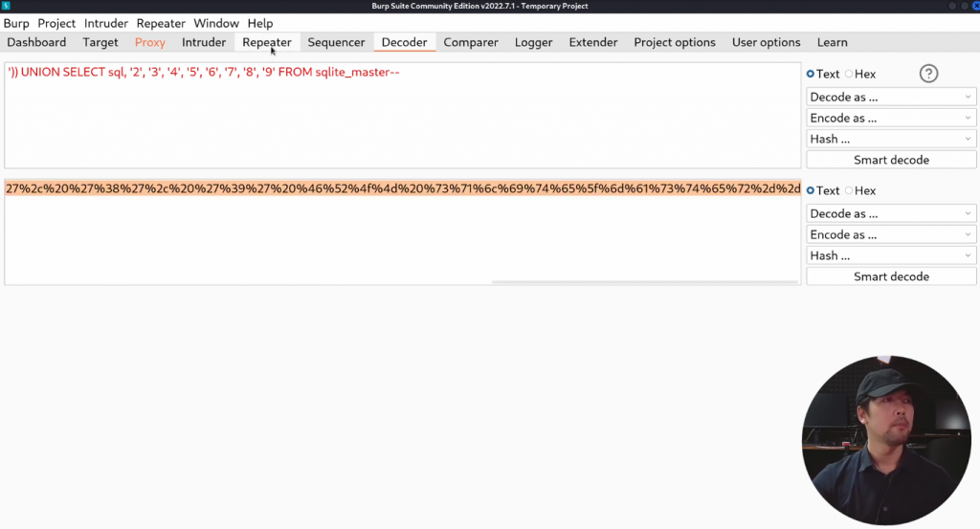980x529 pixels.
Task: Open the Intruder menu in menu bar
Action: coord(106,23)
